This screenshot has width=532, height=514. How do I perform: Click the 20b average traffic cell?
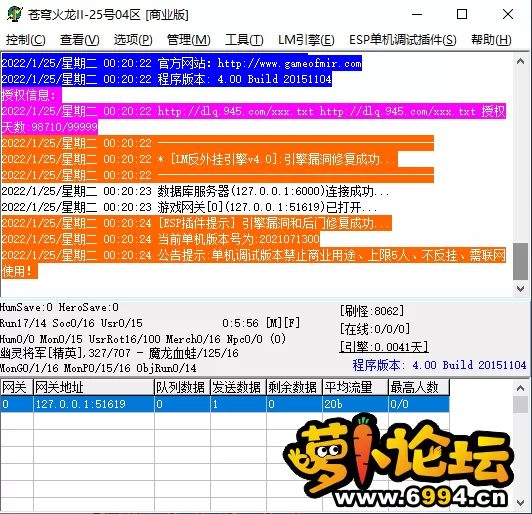[x=355, y=404]
